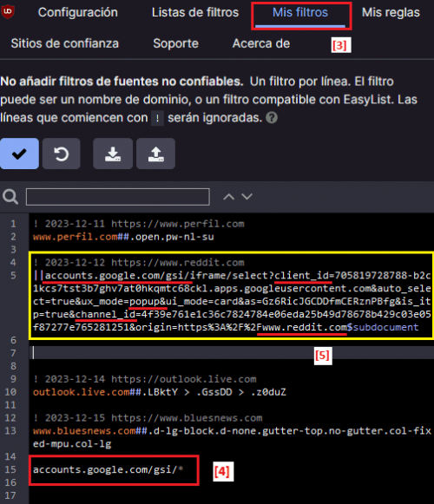The width and height of the screenshot is (434, 504).
Task: Click the outlook.live.com##.LBktY filter line
Action: pyautogui.click(x=160, y=392)
